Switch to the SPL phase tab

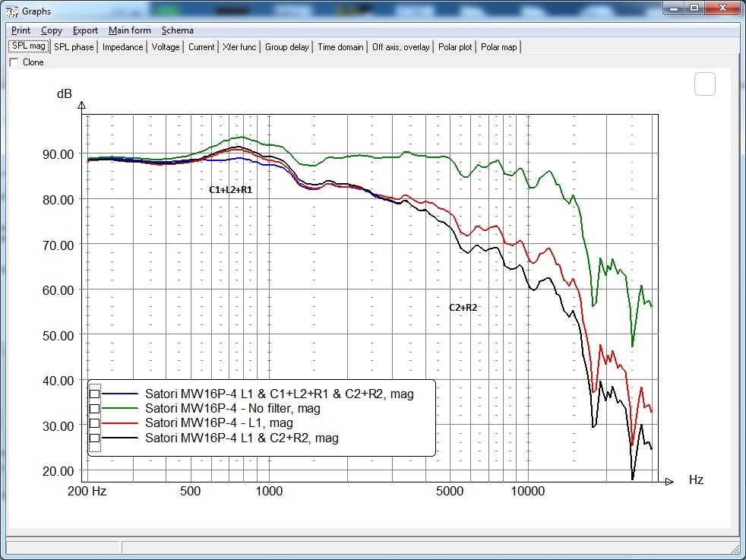pos(74,46)
